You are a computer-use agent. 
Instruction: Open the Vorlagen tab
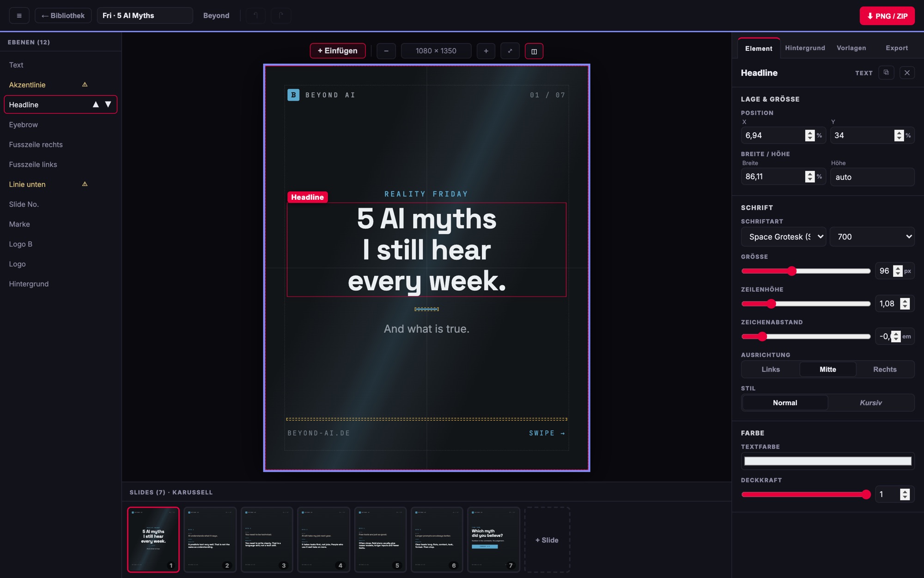coord(851,48)
